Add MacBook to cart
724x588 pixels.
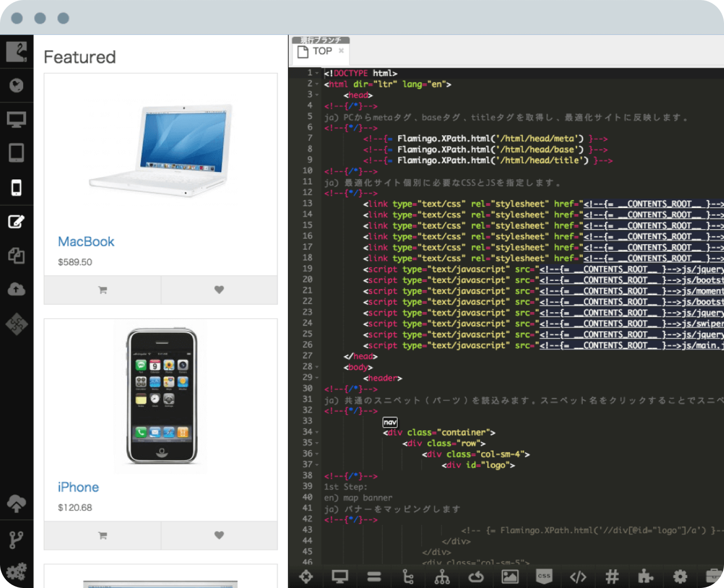pyautogui.click(x=103, y=290)
